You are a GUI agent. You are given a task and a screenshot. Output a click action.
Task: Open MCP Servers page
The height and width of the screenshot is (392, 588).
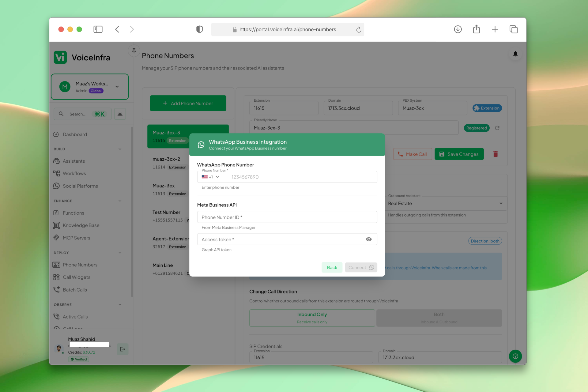77,238
